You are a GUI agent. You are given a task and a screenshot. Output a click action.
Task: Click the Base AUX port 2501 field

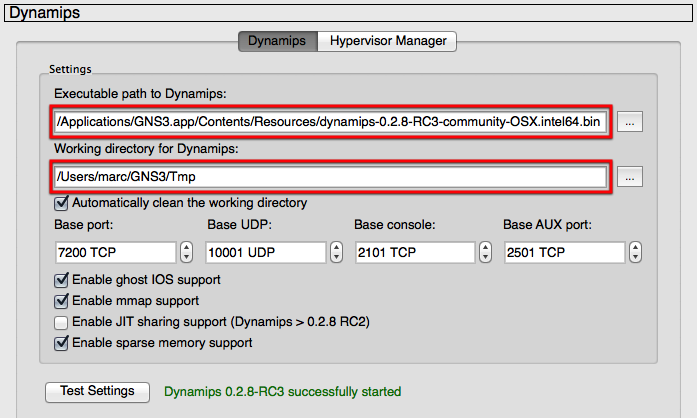tap(565, 252)
